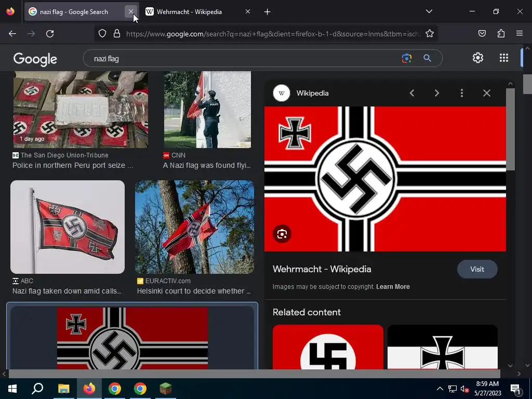Show hidden system tray icons
Viewport: 532px width, 399px height.
pos(440,389)
